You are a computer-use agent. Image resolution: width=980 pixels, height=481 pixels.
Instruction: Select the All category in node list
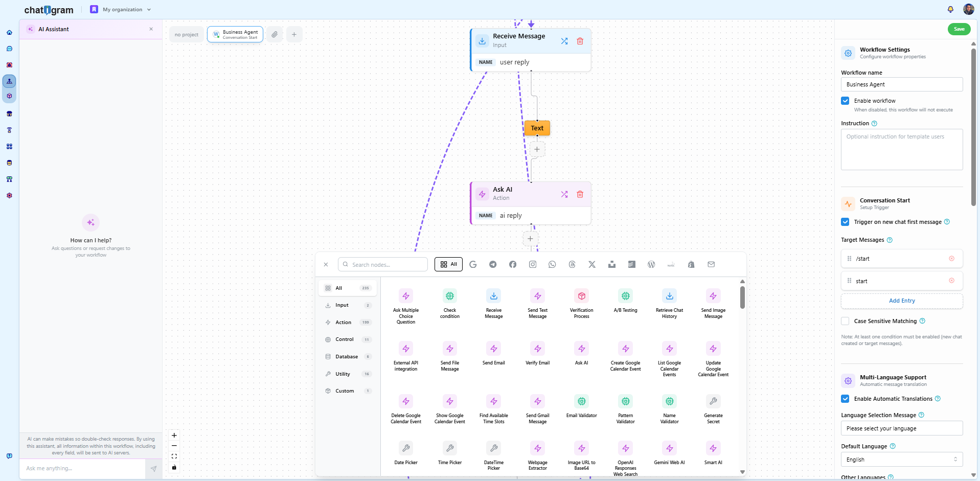click(348, 288)
